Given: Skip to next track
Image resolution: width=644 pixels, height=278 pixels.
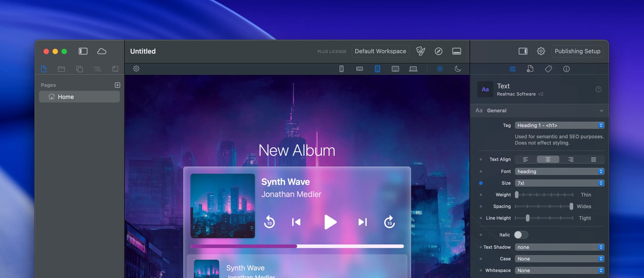Looking at the screenshot, I should click(x=363, y=222).
